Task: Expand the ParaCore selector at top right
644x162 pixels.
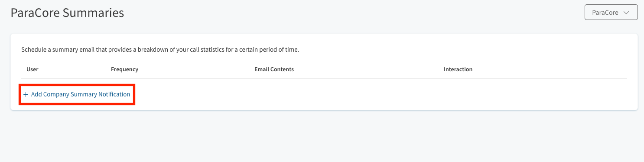Action: click(611, 13)
